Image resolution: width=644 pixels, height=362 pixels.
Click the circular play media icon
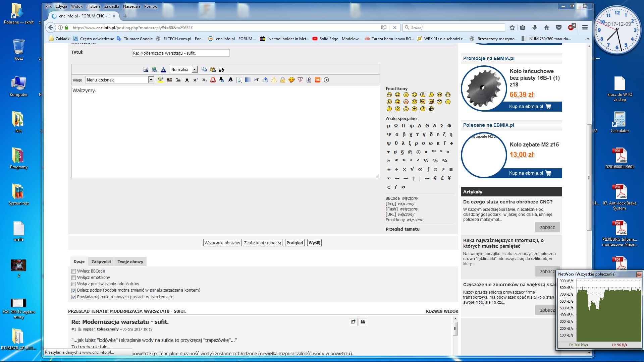click(x=326, y=80)
